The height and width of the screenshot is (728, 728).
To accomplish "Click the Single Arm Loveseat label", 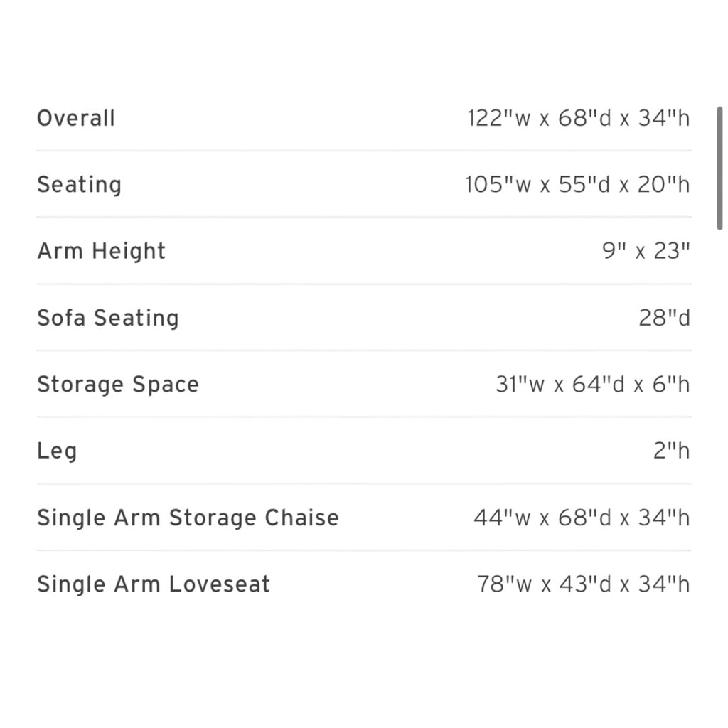I will tap(154, 584).
